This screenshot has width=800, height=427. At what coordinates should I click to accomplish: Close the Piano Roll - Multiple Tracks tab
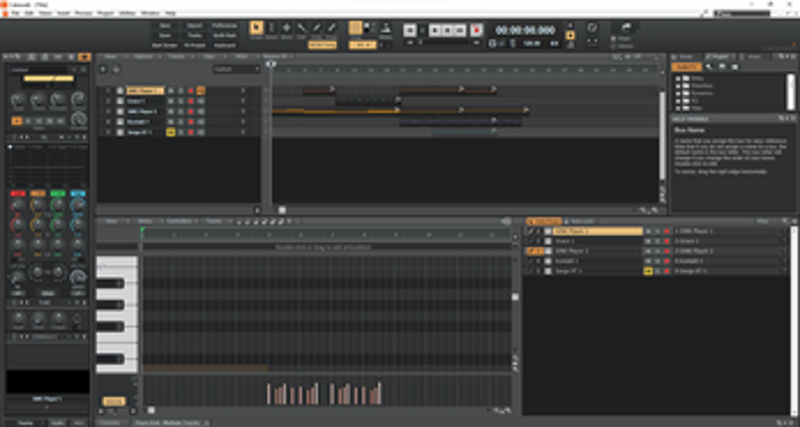[x=206, y=423]
